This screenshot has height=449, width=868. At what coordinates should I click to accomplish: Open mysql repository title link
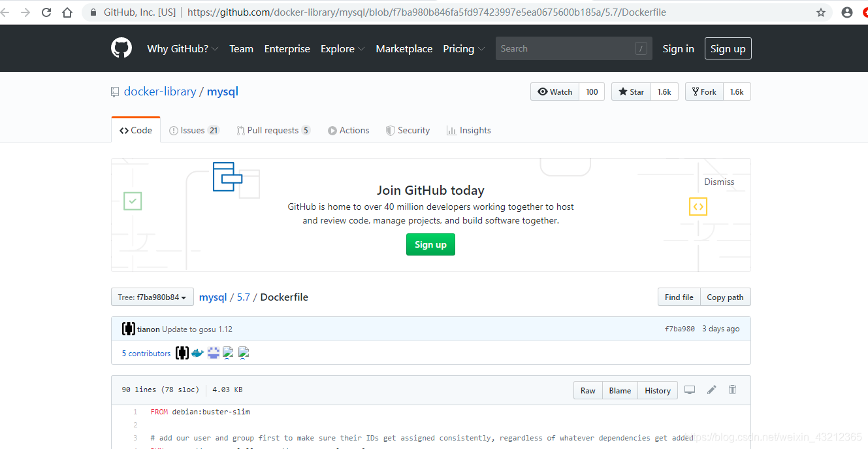[223, 91]
